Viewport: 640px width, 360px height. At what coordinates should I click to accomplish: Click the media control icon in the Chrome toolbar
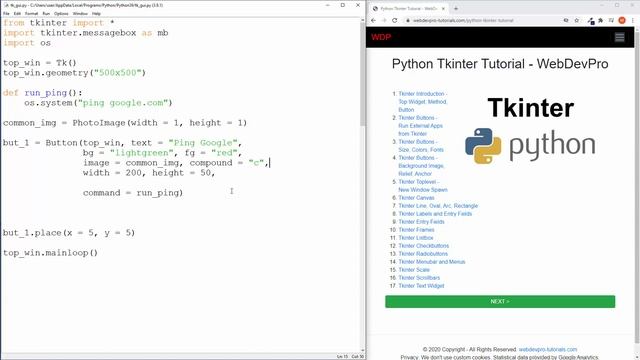click(x=611, y=20)
